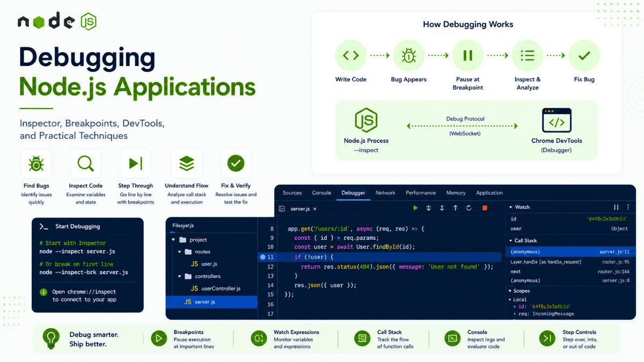Image resolution: width=644 pixels, height=362 pixels.
Task: Click the Write Code circle icon
Action: pos(351,55)
